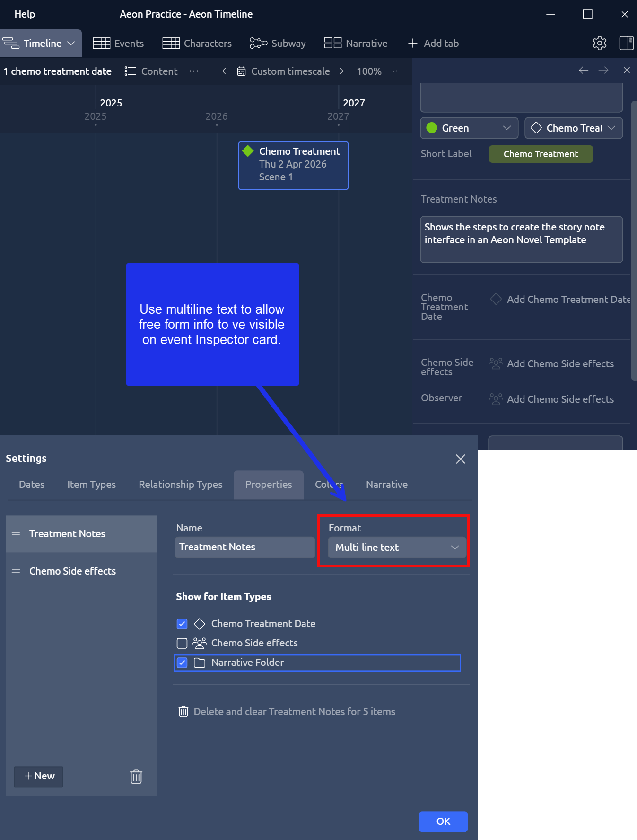Switch to the Item Types settings tab
The image size is (637, 840).
(91, 485)
